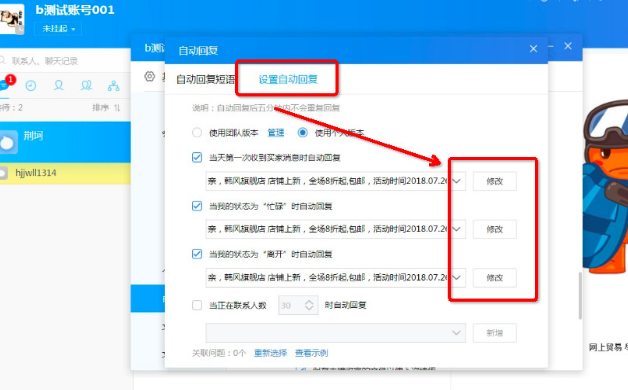
Task: Select 使用个人版本 radio button
Action: point(302,133)
